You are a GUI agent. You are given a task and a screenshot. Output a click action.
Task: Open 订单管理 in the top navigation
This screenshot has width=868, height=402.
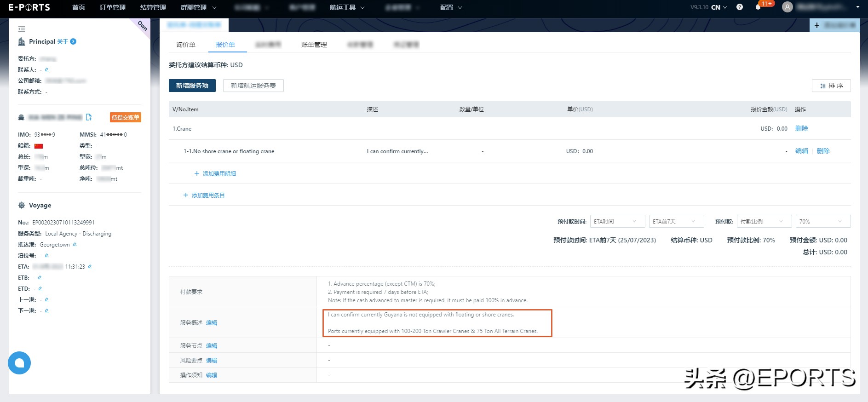click(x=113, y=7)
